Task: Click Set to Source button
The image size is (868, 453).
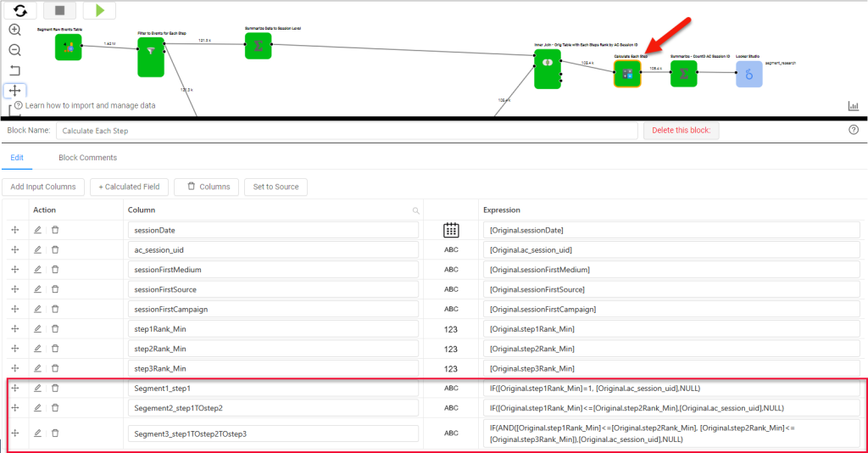Action: [275, 187]
